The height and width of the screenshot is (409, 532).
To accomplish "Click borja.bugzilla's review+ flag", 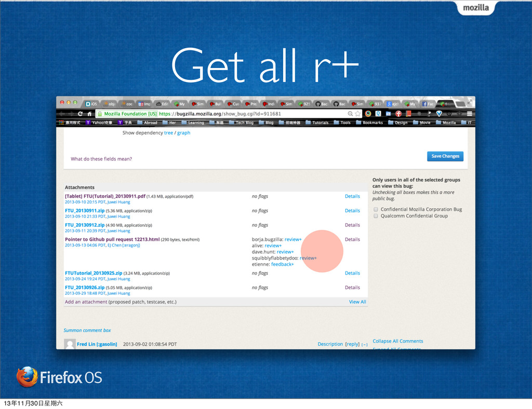I will pos(293,239).
